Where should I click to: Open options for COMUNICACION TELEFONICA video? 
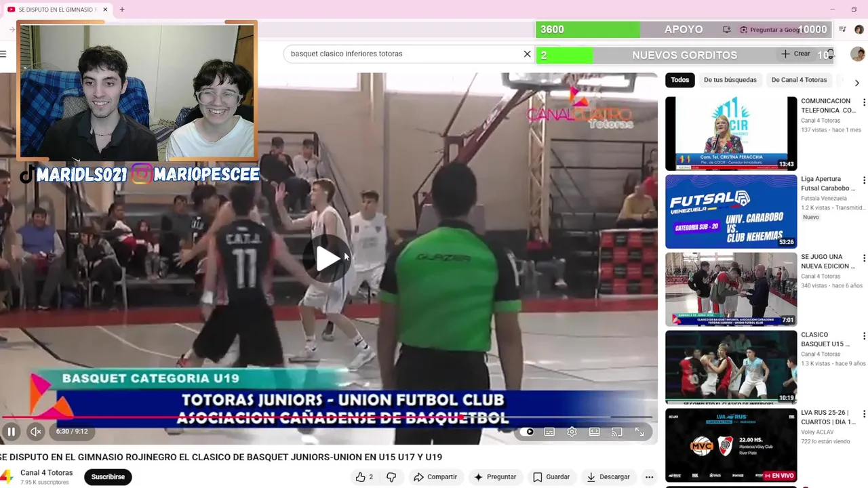[x=863, y=102]
